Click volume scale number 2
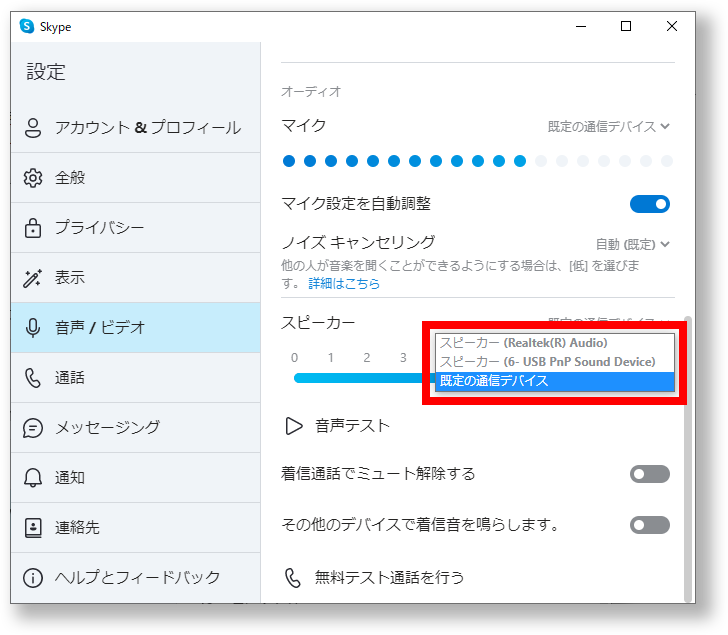 click(x=367, y=358)
